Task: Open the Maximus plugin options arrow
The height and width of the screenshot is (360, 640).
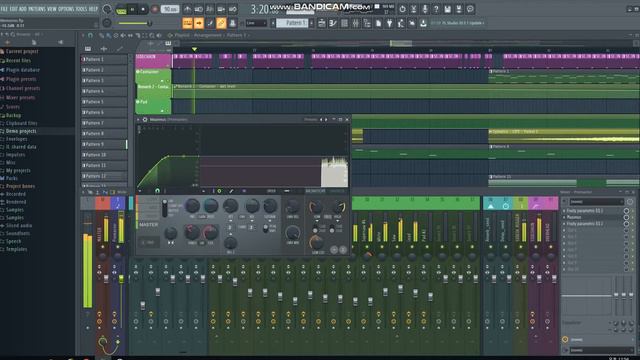Action: coord(138,120)
